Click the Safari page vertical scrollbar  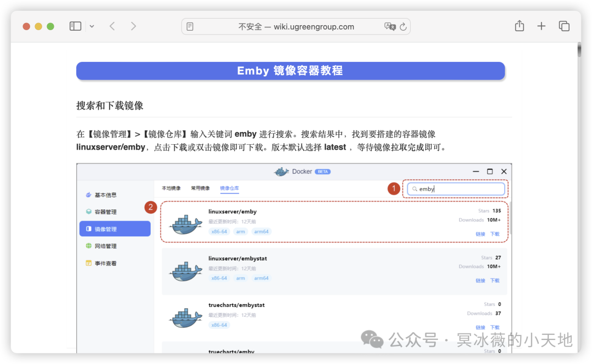579,50
